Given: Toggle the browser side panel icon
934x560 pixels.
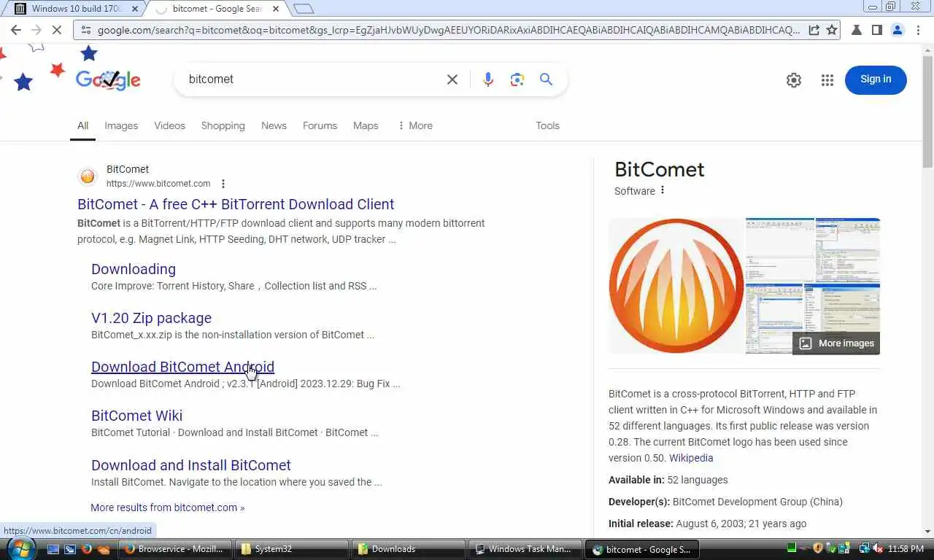Looking at the screenshot, I should [877, 30].
